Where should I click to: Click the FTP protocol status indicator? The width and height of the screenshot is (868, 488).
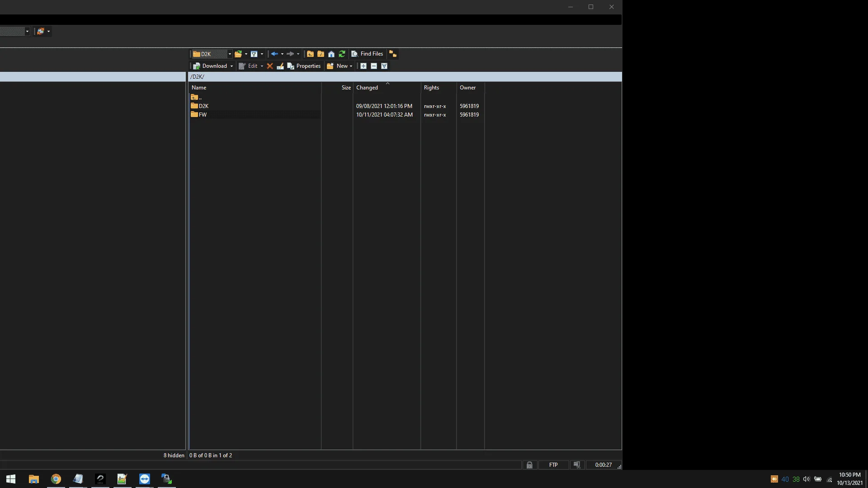(553, 465)
